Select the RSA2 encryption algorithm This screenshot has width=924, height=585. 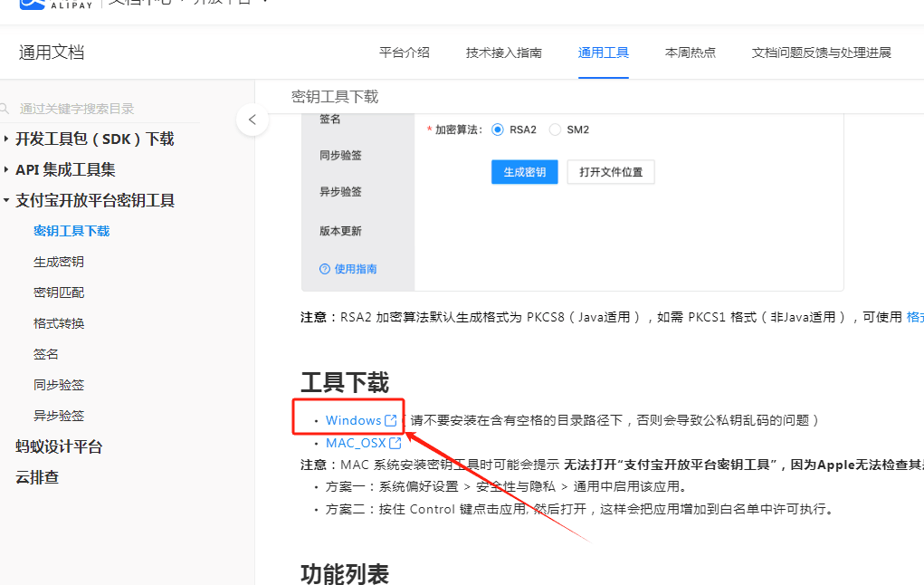[x=498, y=129]
